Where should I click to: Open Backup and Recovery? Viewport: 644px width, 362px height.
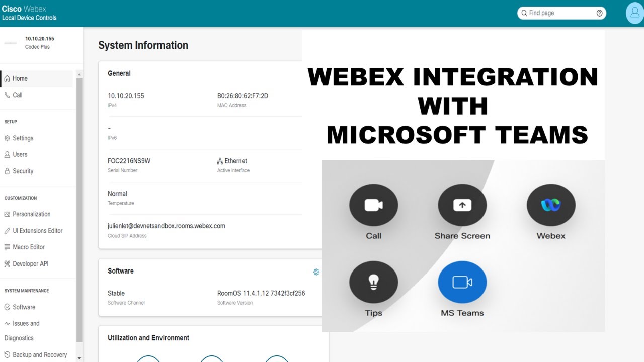(37, 355)
